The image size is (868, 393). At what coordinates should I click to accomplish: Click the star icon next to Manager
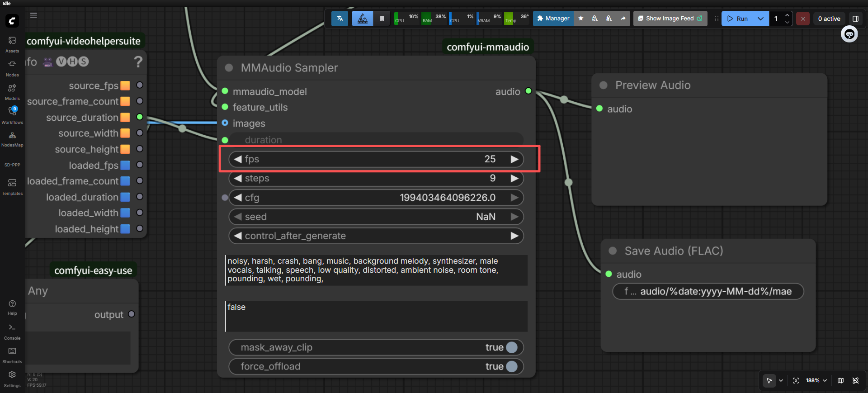pos(581,19)
